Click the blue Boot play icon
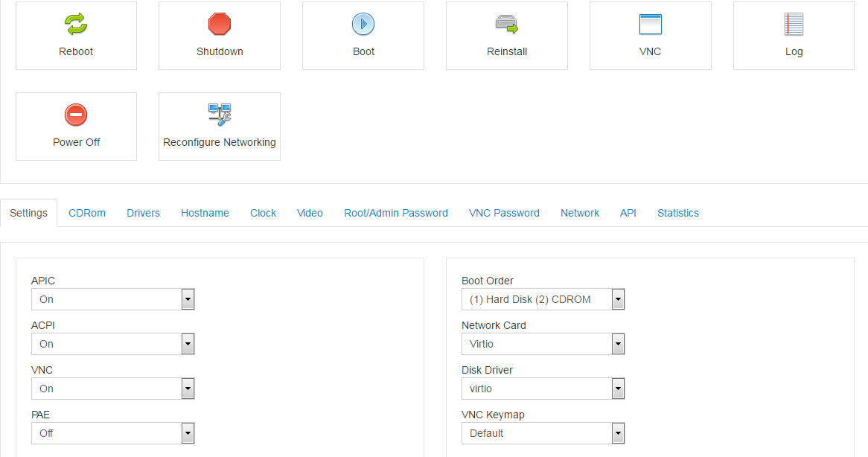This screenshot has width=868, height=457. (363, 25)
